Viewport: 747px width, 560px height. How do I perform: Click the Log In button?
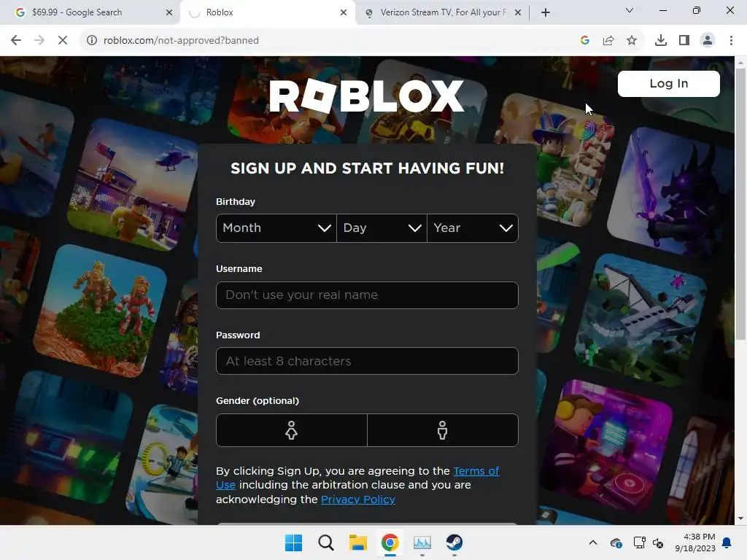coord(668,84)
